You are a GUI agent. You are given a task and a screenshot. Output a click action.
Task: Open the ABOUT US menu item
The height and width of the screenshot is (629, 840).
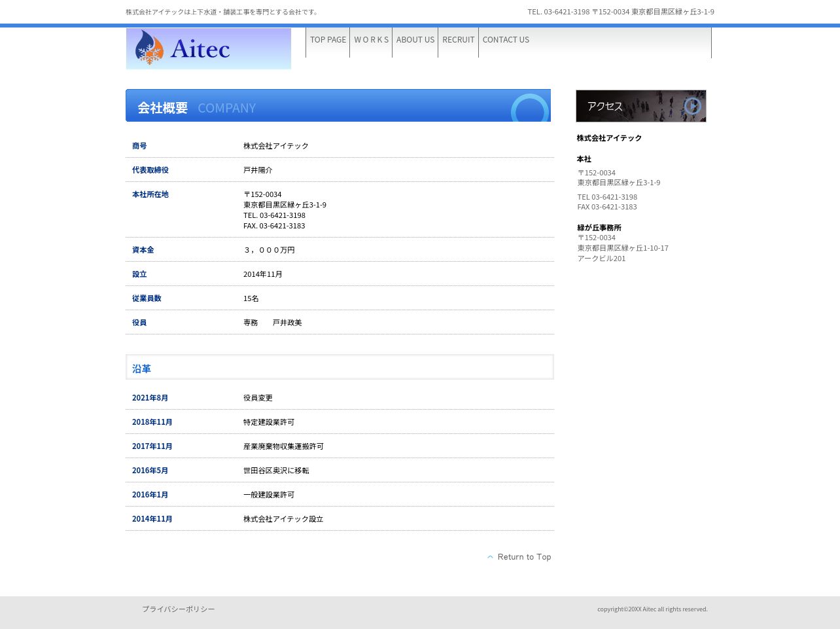pyautogui.click(x=415, y=40)
